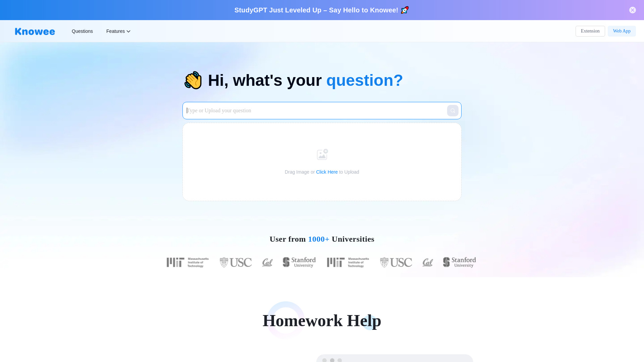
Task: Click the USC logo icon
Action: pos(236,262)
